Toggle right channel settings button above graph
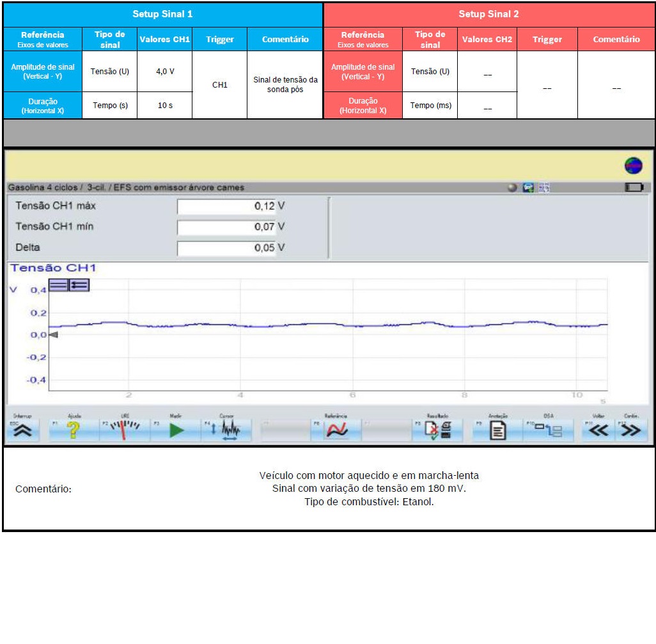656x644 pixels. 80,285
